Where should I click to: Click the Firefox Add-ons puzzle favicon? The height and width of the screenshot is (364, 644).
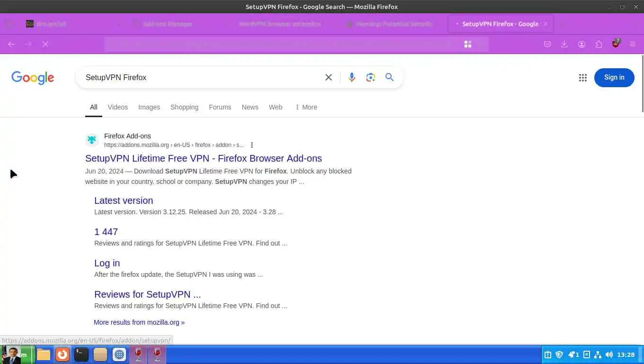pyautogui.click(x=92, y=140)
